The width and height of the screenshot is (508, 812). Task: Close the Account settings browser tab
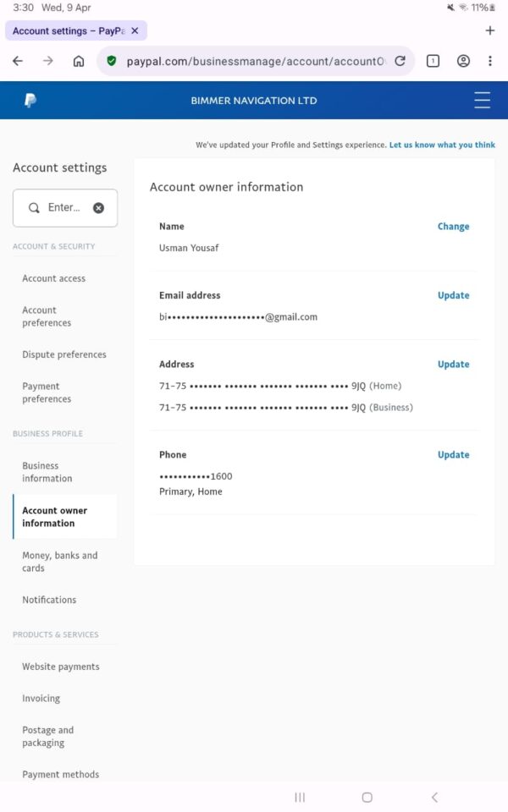(x=135, y=31)
